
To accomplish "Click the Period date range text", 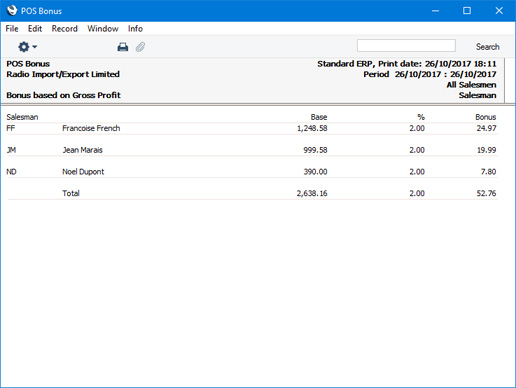I will click(x=430, y=74).
